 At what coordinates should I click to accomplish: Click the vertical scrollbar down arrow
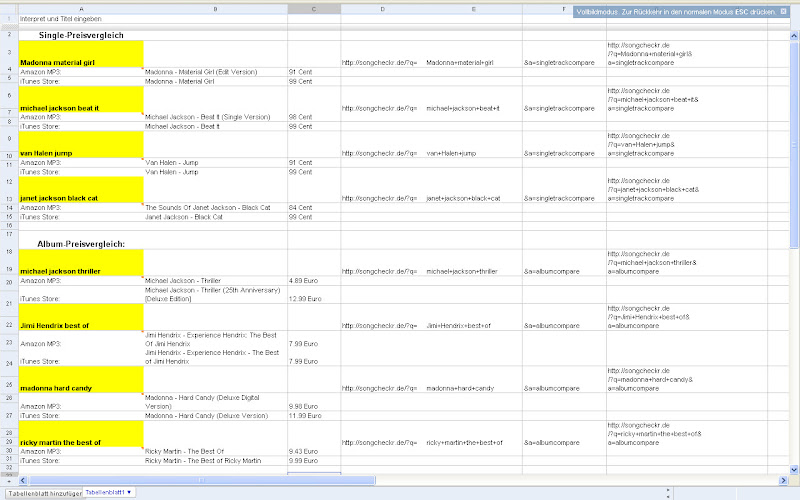point(794,469)
